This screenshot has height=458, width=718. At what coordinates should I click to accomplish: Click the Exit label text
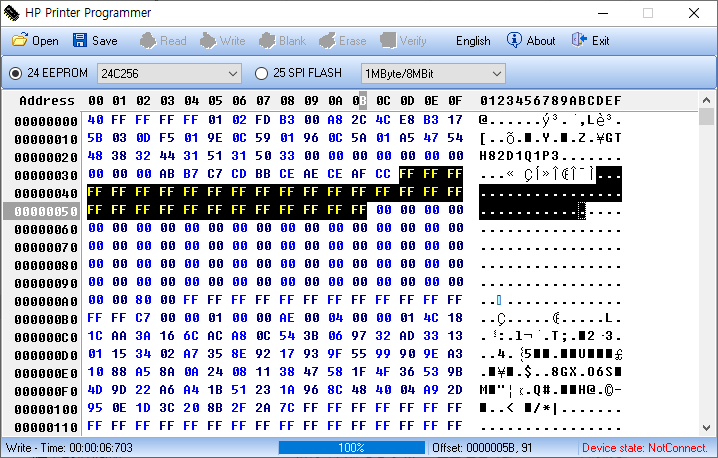[x=600, y=41]
